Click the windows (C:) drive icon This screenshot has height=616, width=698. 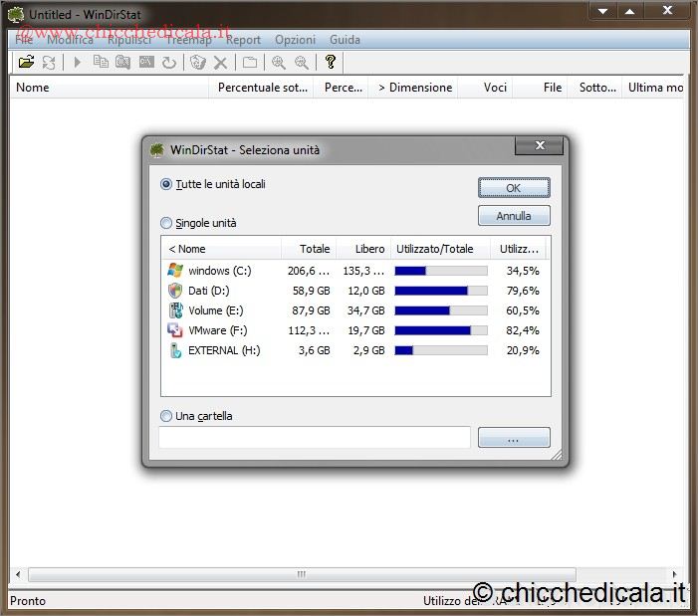tap(175, 271)
